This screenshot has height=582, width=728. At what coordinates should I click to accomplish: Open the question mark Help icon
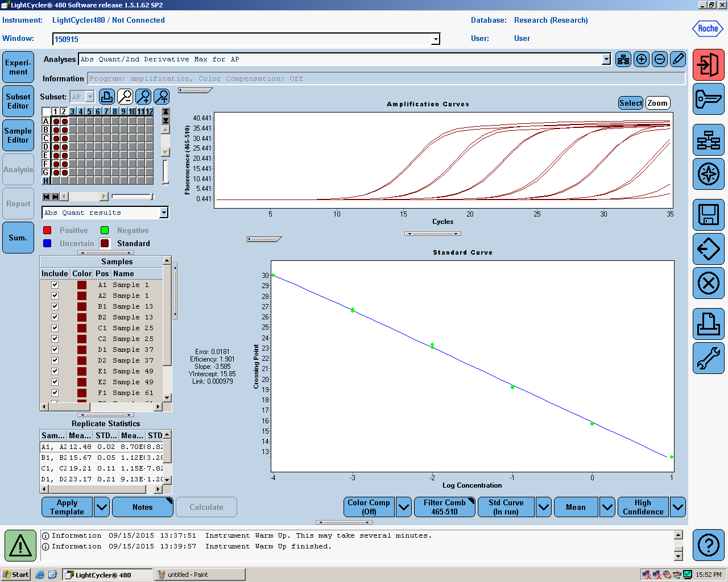(708, 545)
